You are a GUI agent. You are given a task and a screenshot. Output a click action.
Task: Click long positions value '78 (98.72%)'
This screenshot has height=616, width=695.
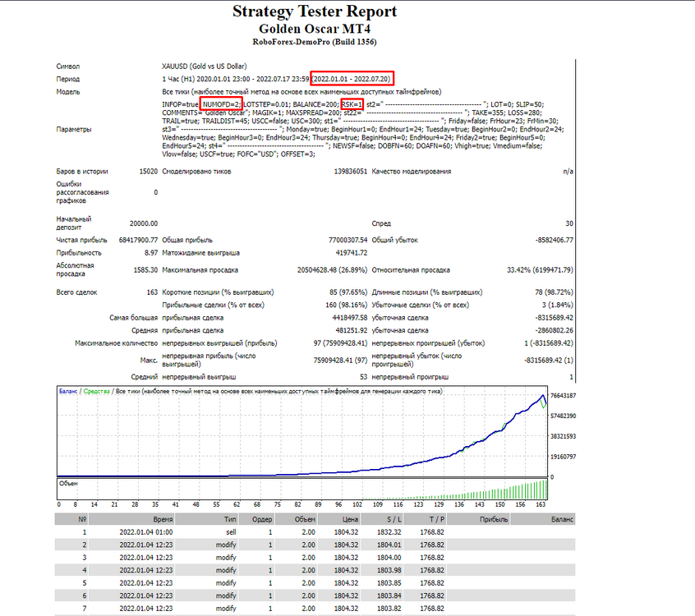point(554,292)
